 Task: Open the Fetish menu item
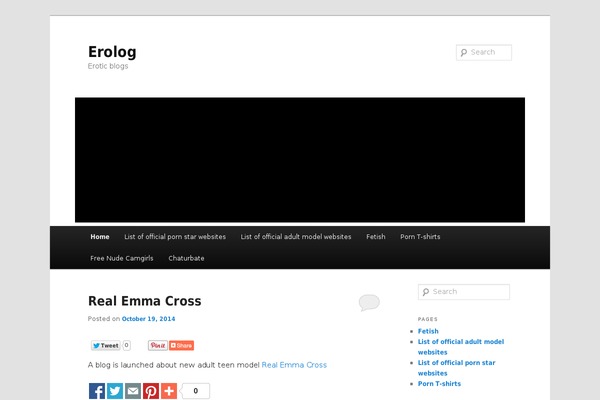pyautogui.click(x=376, y=237)
